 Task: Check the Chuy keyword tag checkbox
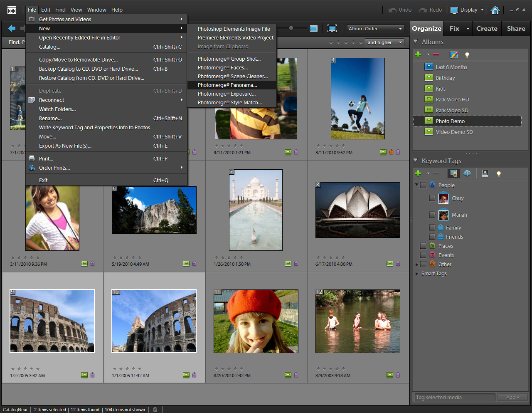432,198
